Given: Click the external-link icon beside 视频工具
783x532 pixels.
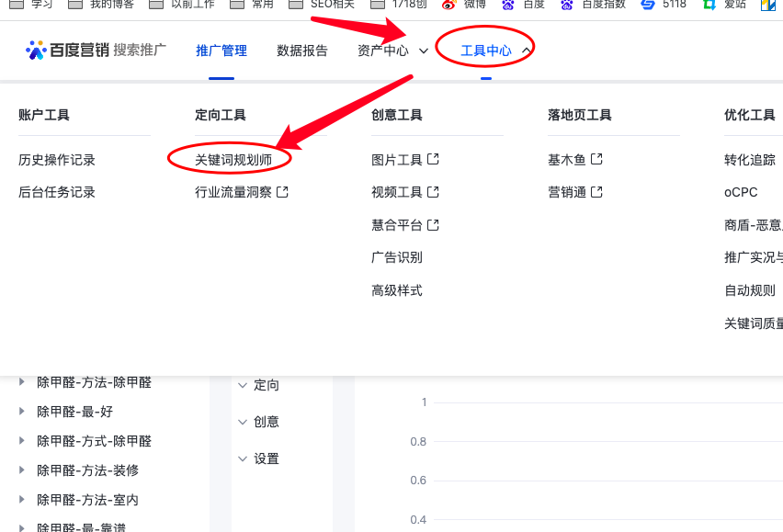Looking at the screenshot, I should (x=431, y=192).
